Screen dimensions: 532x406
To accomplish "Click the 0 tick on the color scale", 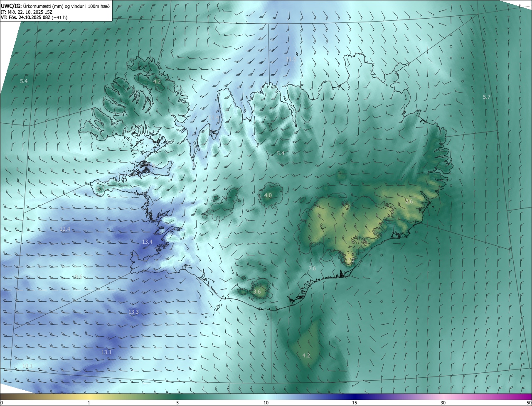I will click(x=1, y=403).
